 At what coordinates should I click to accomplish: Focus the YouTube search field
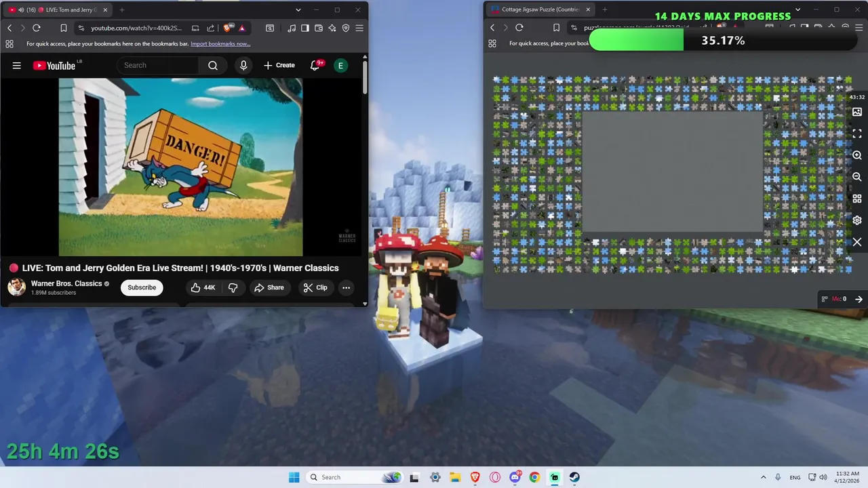coord(158,65)
